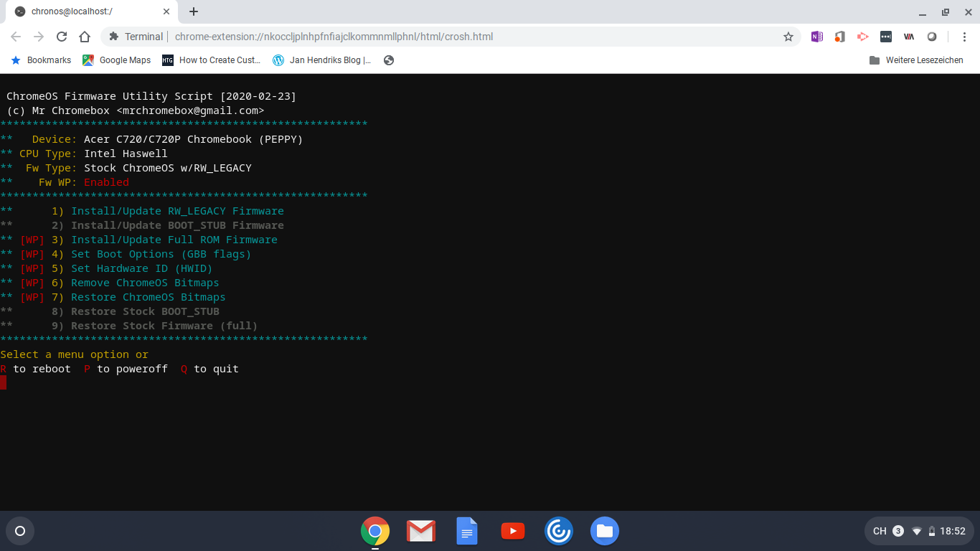Open the app launcher circle
The image size is (980, 551).
point(20,531)
